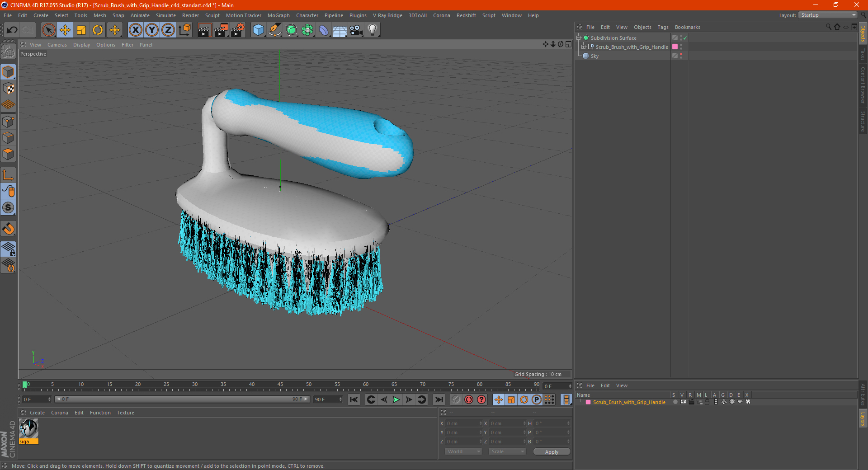Open the Content Browser side tab
868x470 pixels.
tap(863, 85)
